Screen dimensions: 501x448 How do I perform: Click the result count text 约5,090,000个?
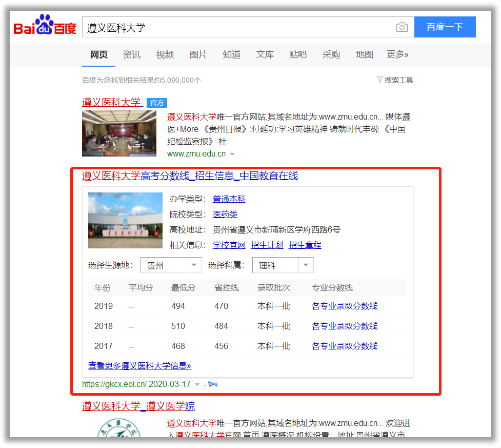(177, 80)
